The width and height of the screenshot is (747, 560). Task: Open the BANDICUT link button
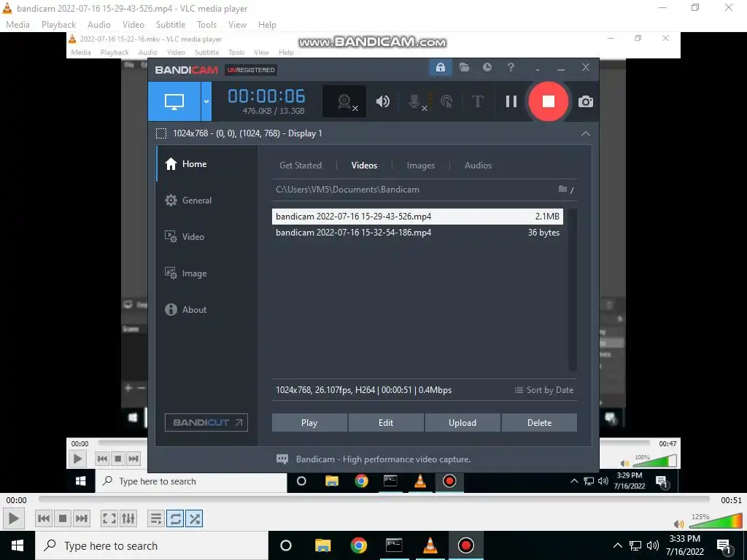click(206, 422)
